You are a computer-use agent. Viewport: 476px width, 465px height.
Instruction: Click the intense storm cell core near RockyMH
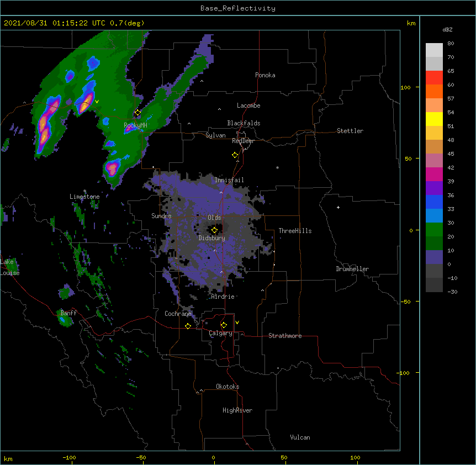tap(130, 128)
